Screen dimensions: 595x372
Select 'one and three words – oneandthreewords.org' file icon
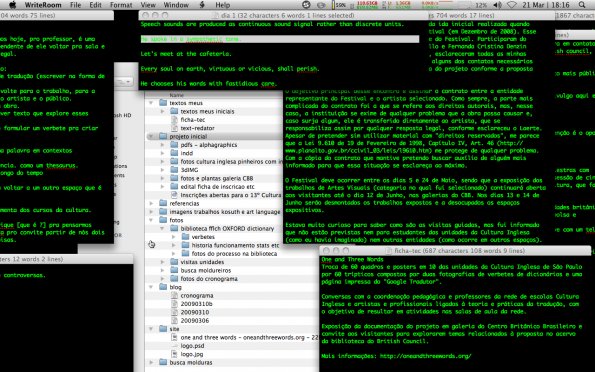click(x=174, y=337)
